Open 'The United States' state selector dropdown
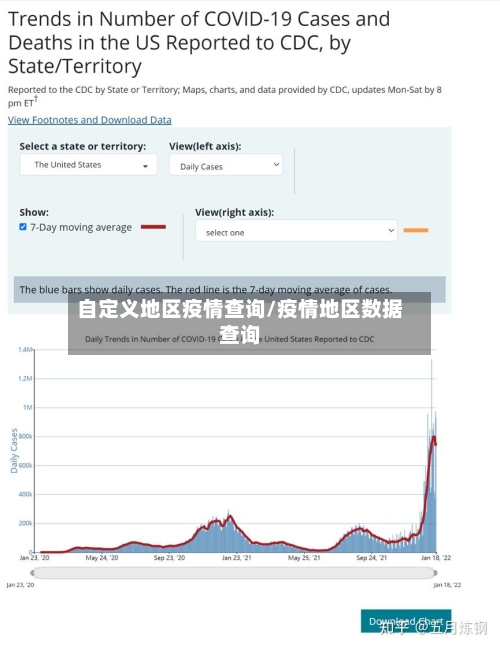The width and height of the screenshot is (500, 648). (88, 164)
